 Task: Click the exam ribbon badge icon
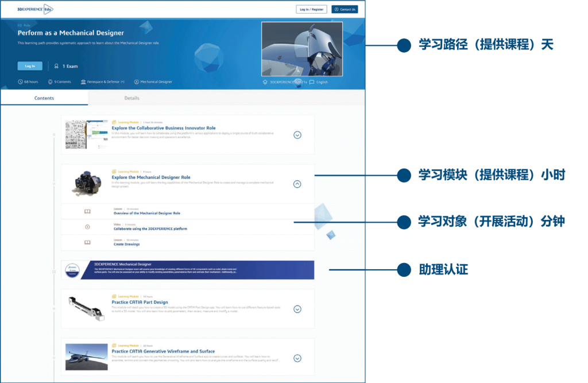pos(56,66)
